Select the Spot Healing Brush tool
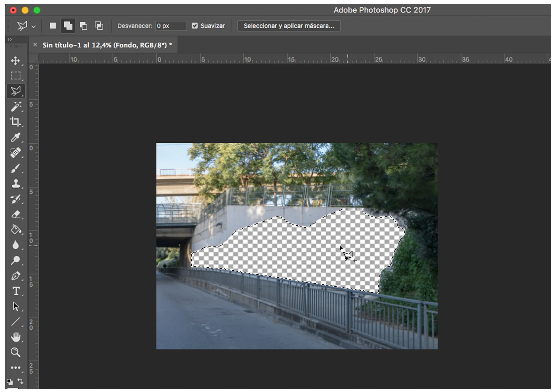Image resolution: width=555 pixels, height=392 pixels. coord(16,153)
